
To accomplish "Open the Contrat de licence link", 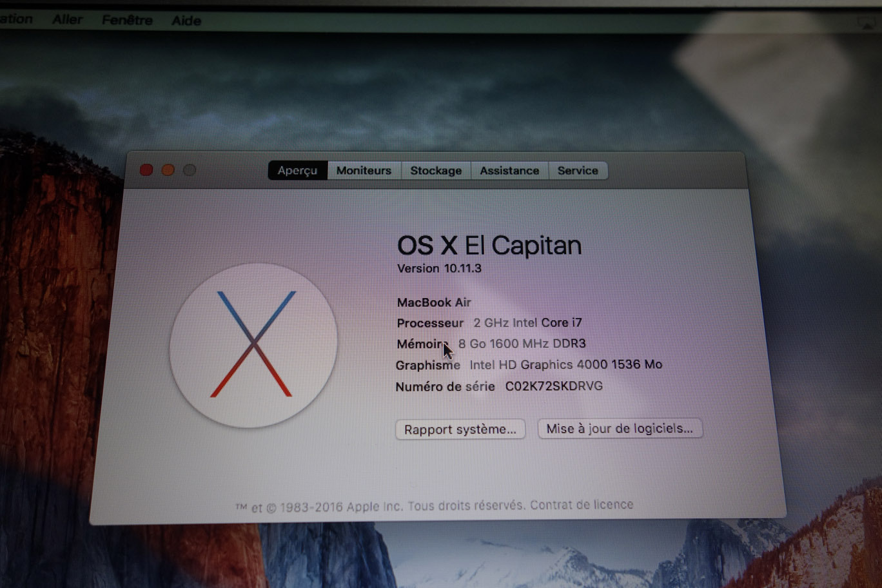I will pyautogui.click(x=582, y=505).
